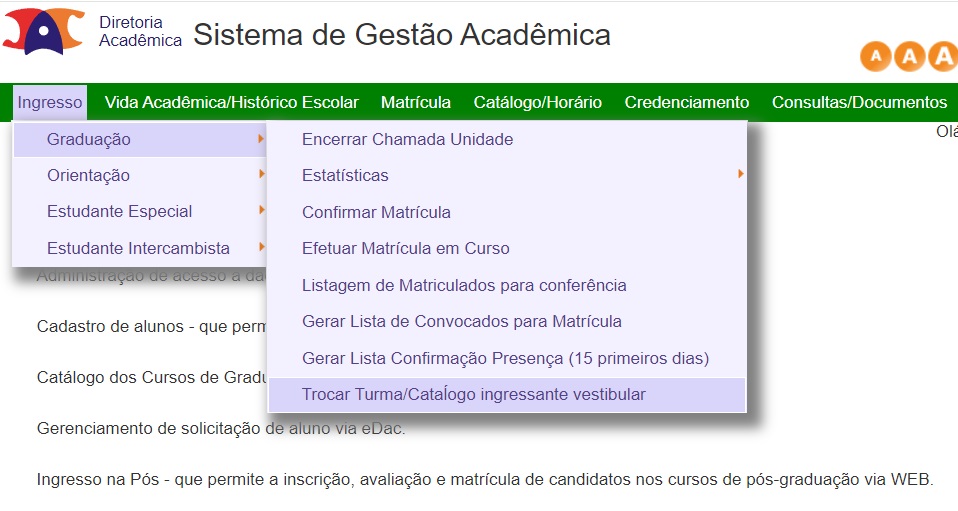Expand the Graduação submenu arrow
This screenshot has width=958, height=511.
[261, 139]
